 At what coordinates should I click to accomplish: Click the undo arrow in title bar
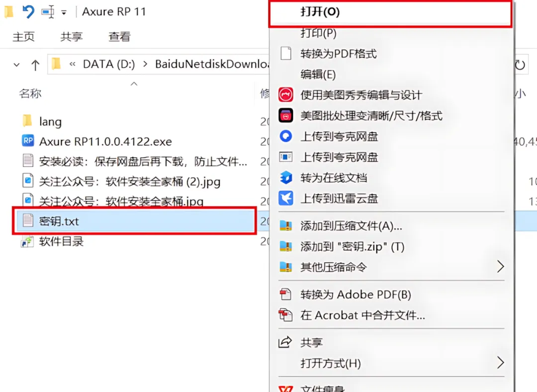point(28,11)
